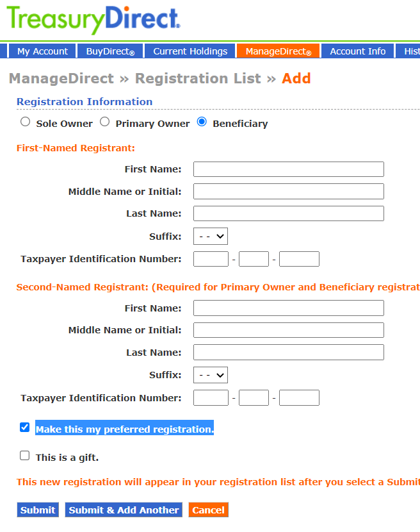Select the Primary Owner registration type

tap(104, 121)
